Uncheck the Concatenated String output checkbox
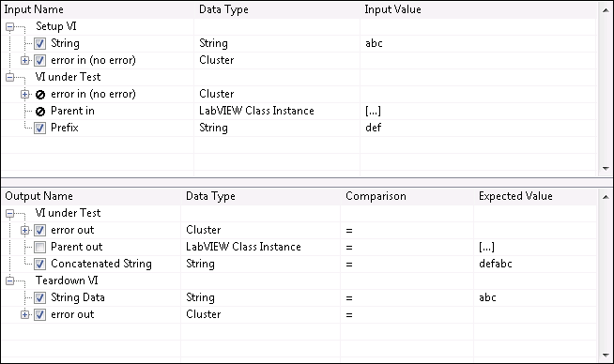 click(x=39, y=265)
